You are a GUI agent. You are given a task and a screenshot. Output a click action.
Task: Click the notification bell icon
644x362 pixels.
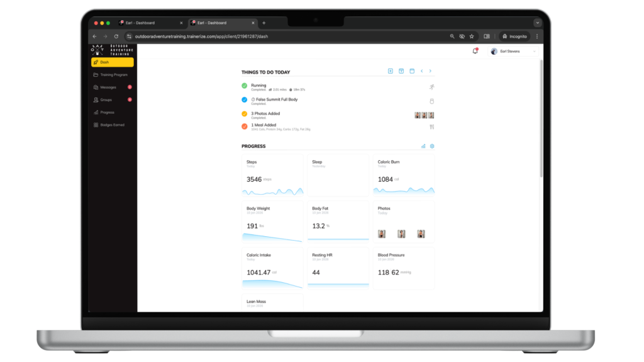[475, 51]
